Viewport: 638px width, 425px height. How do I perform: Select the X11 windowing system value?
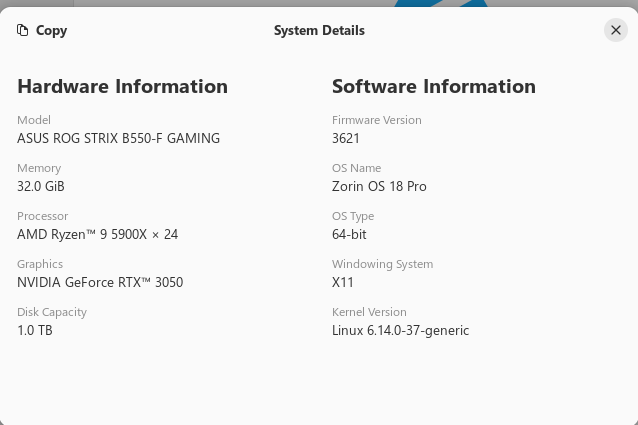click(x=343, y=282)
